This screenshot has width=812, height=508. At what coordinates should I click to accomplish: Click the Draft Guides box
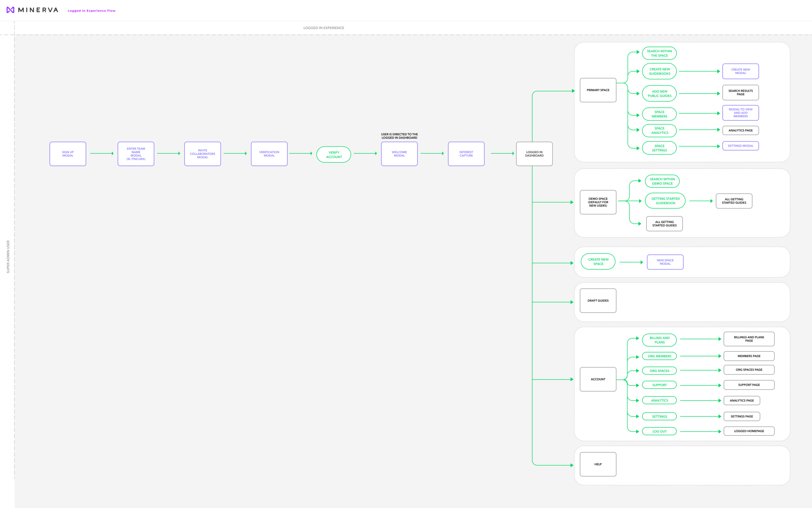598,301
